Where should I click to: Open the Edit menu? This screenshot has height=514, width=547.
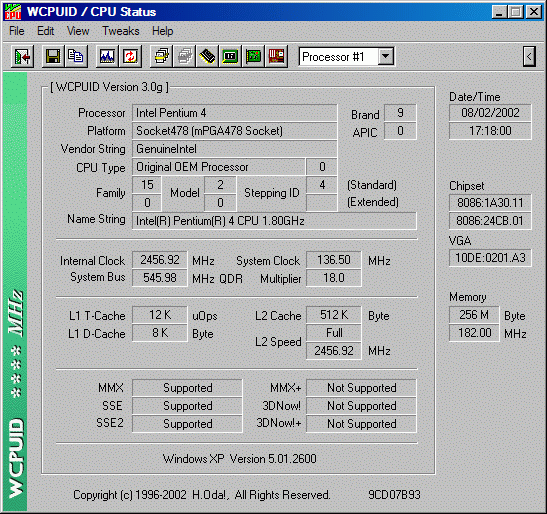pyautogui.click(x=45, y=31)
